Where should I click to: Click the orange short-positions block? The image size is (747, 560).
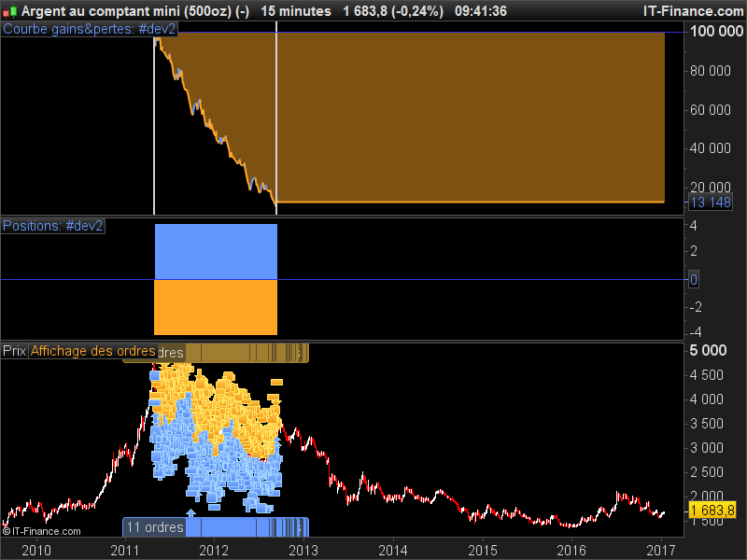pyautogui.click(x=216, y=307)
